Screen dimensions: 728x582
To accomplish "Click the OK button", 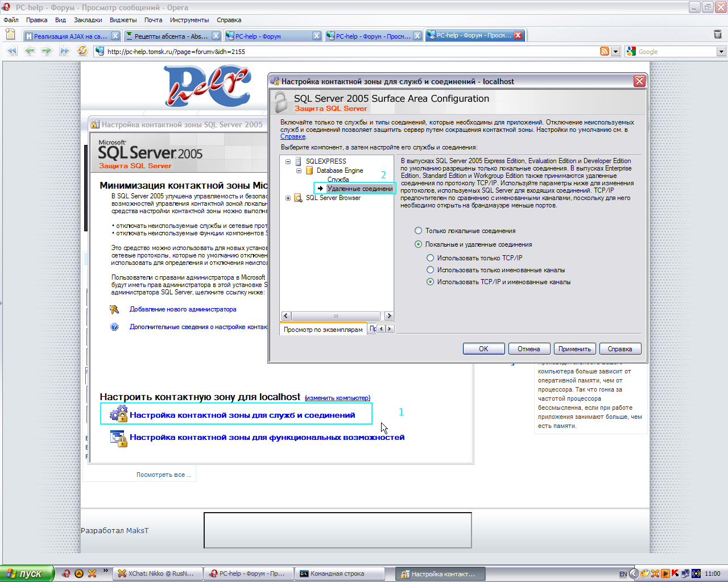I will (x=483, y=349).
